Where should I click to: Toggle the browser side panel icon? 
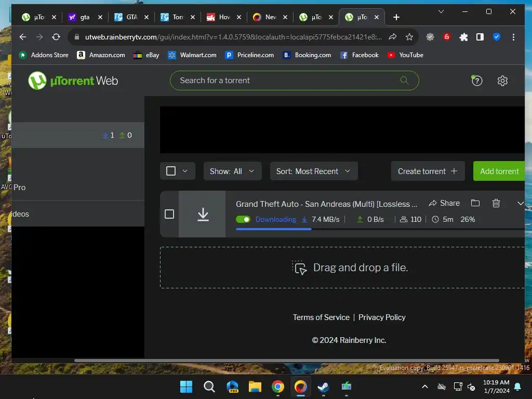coord(480,37)
